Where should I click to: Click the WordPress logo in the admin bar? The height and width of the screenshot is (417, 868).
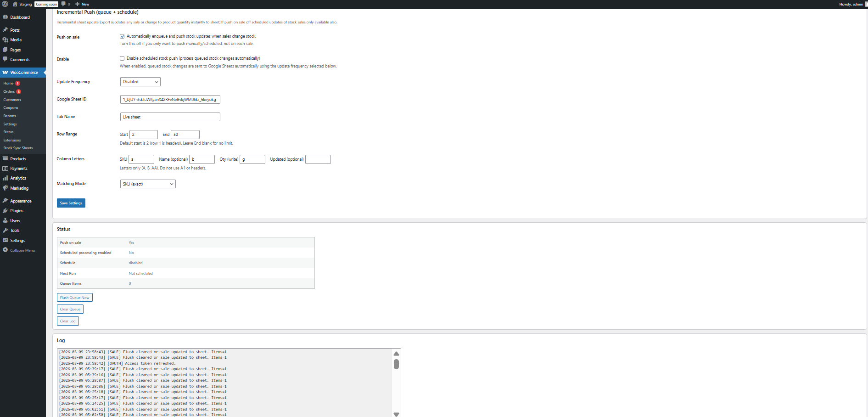click(5, 4)
